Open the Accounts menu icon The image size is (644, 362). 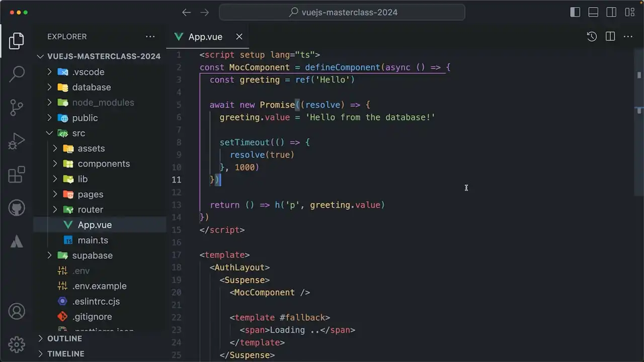[x=17, y=311]
